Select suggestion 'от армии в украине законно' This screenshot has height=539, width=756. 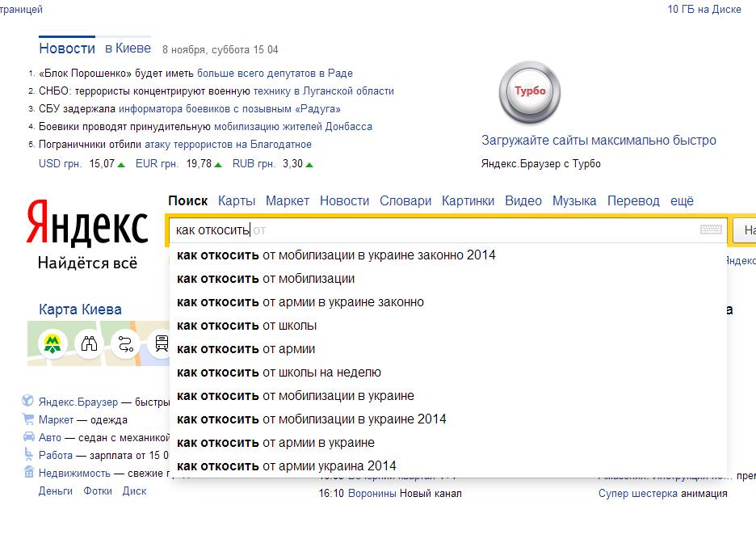(448, 302)
